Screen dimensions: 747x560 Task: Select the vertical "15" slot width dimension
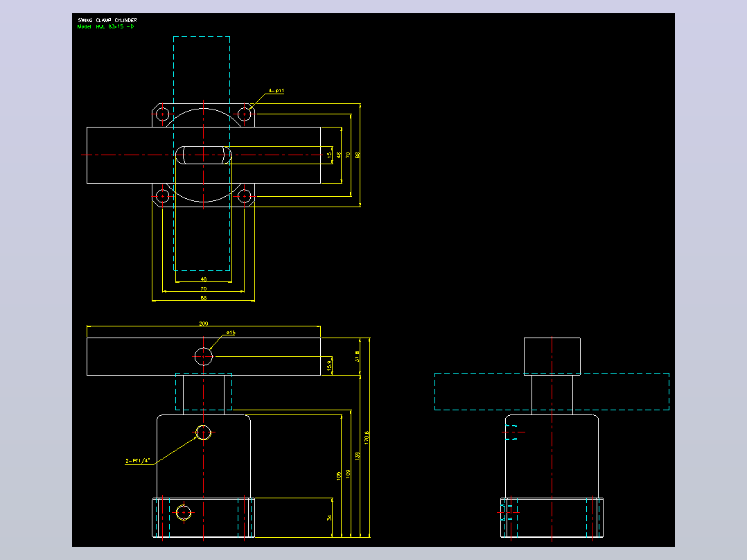329,155
